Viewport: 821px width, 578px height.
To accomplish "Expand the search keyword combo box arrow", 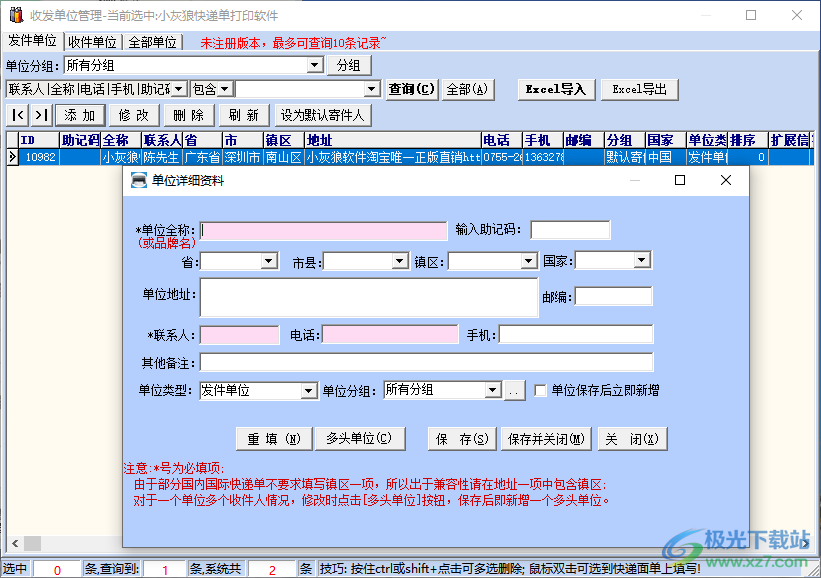I will (372, 90).
